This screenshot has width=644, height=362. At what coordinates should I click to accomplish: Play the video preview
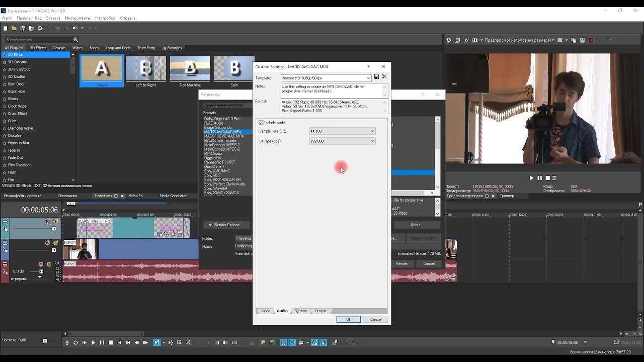(x=531, y=178)
